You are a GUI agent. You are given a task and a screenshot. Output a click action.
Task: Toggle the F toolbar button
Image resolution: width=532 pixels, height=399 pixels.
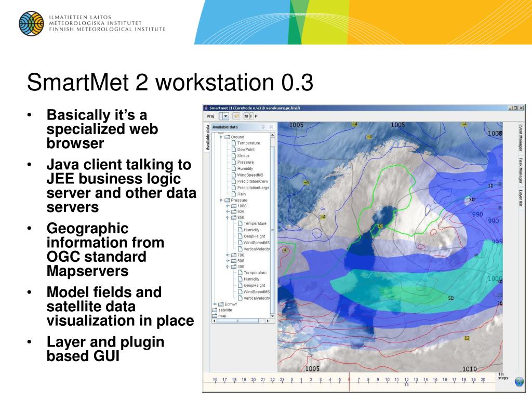(251, 116)
